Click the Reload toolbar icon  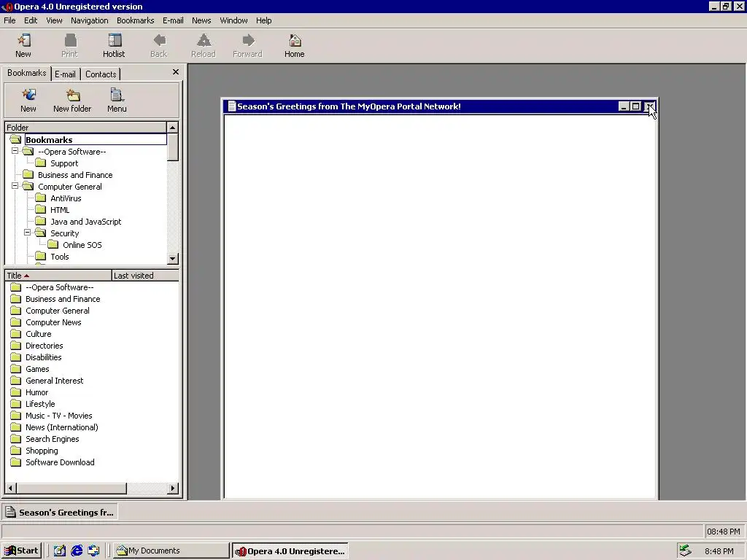point(204,41)
